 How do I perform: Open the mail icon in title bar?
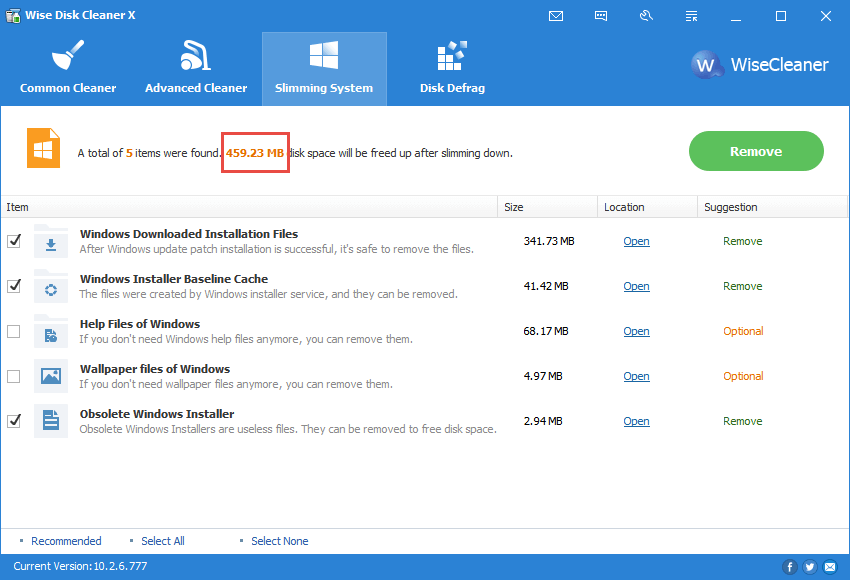[556, 16]
